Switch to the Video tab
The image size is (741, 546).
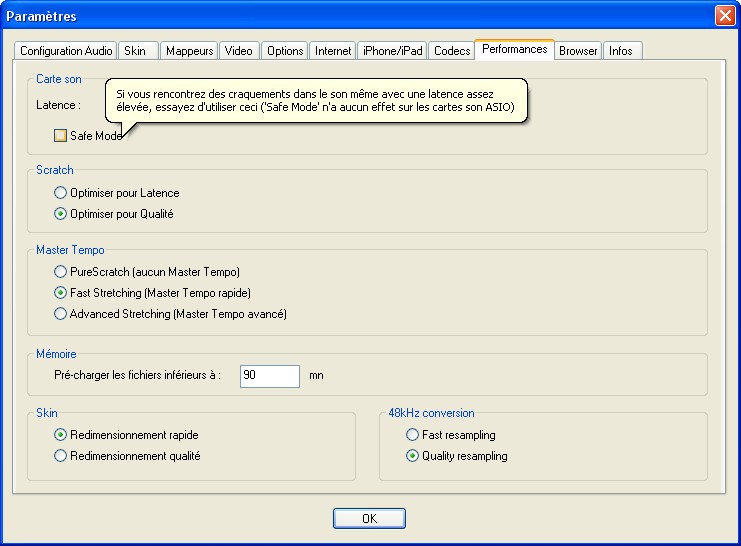coord(239,51)
